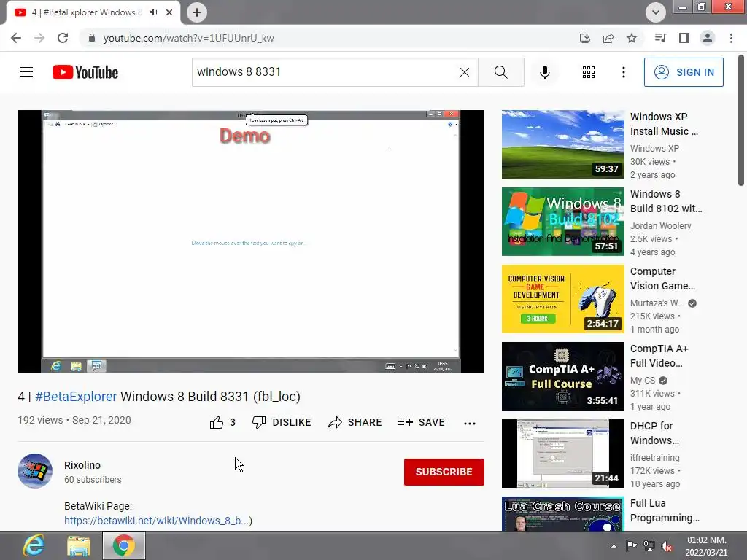Click the #BetaExplorer hashtag link
Viewport: 747px width, 560px height.
pyautogui.click(x=76, y=396)
